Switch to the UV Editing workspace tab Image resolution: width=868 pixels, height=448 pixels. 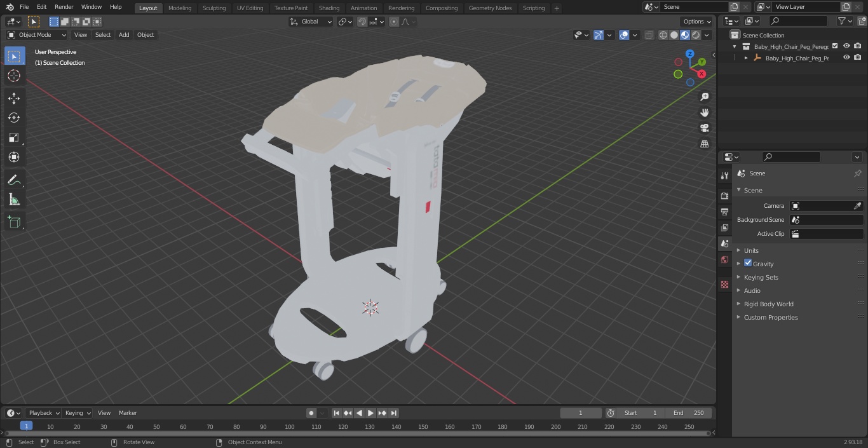coord(250,8)
